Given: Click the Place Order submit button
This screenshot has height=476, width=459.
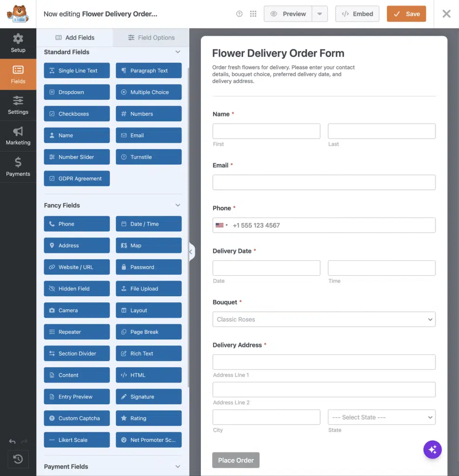Looking at the screenshot, I should pyautogui.click(x=236, y=460).
